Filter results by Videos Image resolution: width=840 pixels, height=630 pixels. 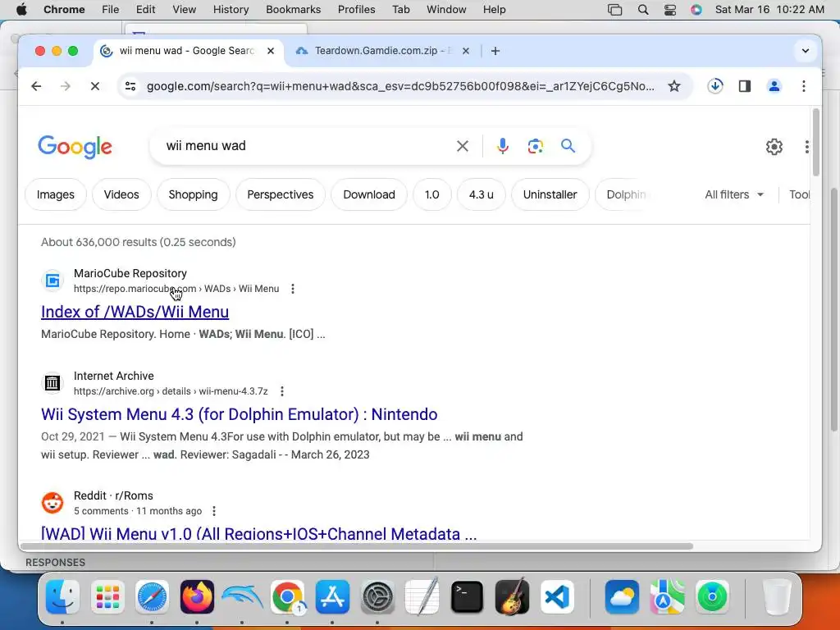coord(121,194)
